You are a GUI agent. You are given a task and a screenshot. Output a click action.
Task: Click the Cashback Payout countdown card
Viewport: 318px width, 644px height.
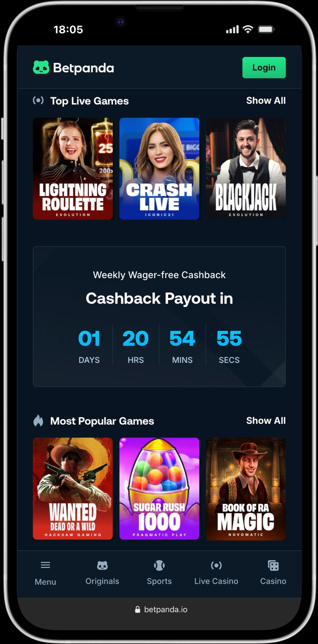[x=159, y=317]
